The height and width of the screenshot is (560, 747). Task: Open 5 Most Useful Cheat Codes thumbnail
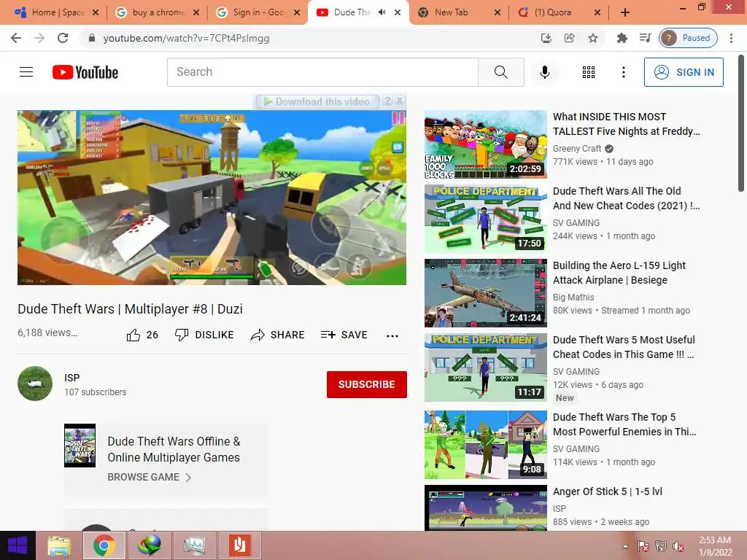pos(485,367)
